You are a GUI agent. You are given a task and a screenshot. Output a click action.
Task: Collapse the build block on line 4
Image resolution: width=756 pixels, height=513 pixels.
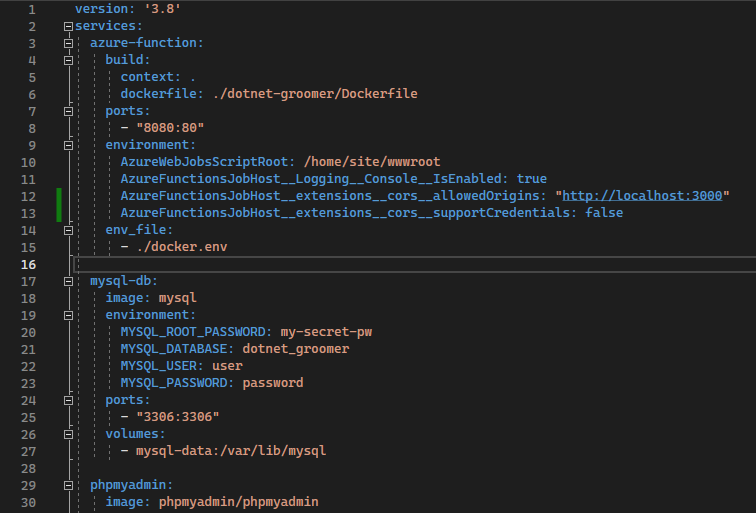68,60
